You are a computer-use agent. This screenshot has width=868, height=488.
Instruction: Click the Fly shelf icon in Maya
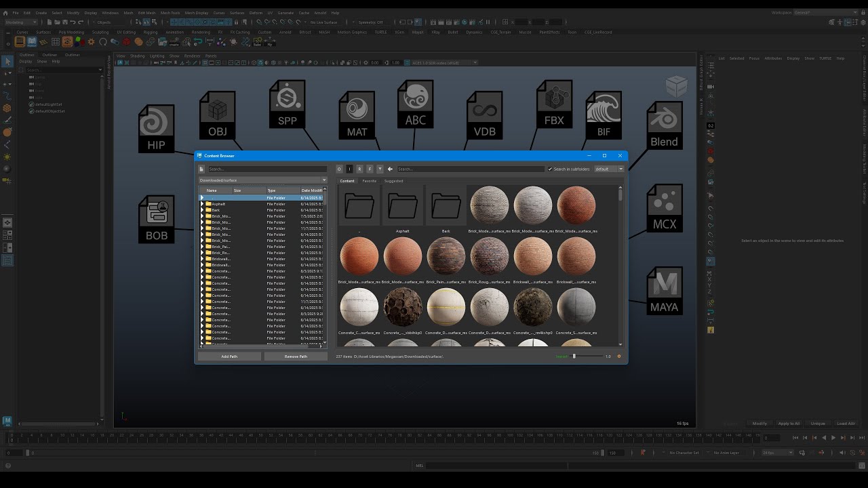click(x=269, y=42)
